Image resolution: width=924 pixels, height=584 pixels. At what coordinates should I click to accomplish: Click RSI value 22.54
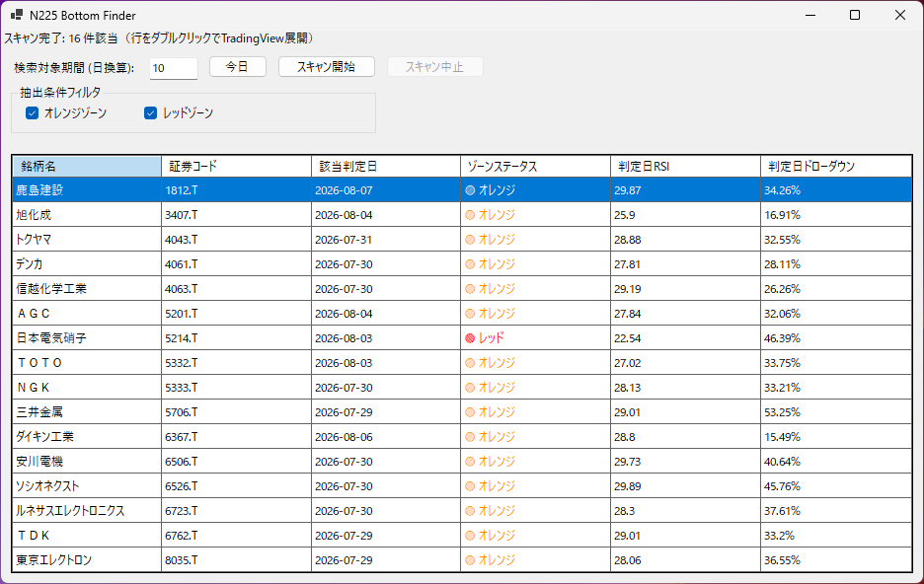point(628,338)
